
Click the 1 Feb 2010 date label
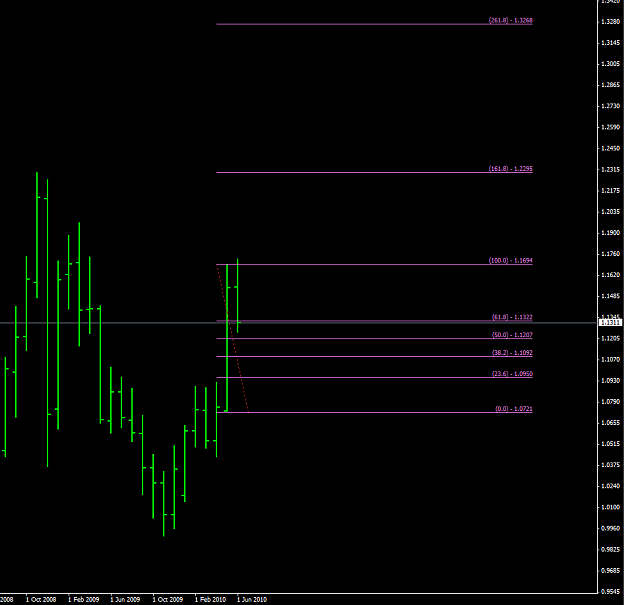(x=210, y=599)
